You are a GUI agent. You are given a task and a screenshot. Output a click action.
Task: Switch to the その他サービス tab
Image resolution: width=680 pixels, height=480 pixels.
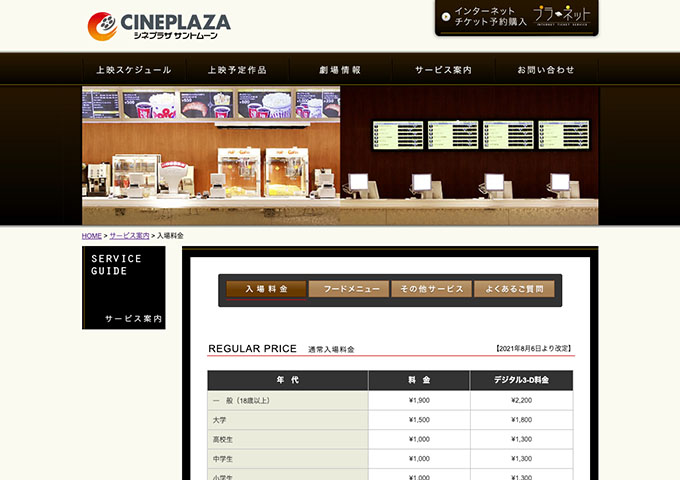(x=432, y=289)
